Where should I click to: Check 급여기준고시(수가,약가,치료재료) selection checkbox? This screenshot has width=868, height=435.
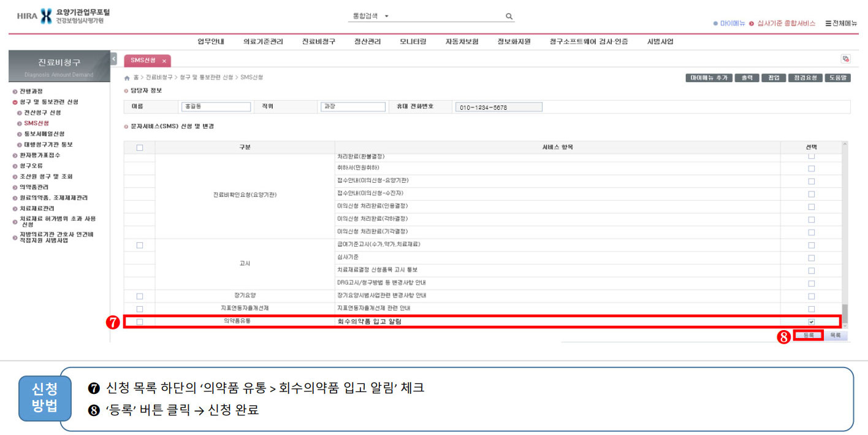(x=812, y=245)
